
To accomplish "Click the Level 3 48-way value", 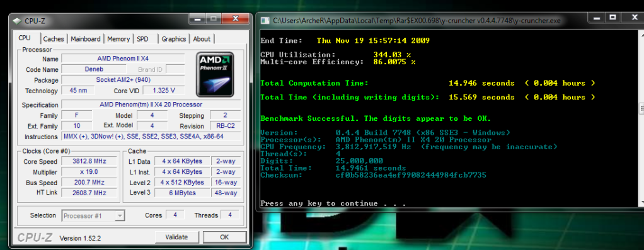I will coord(226,193).
